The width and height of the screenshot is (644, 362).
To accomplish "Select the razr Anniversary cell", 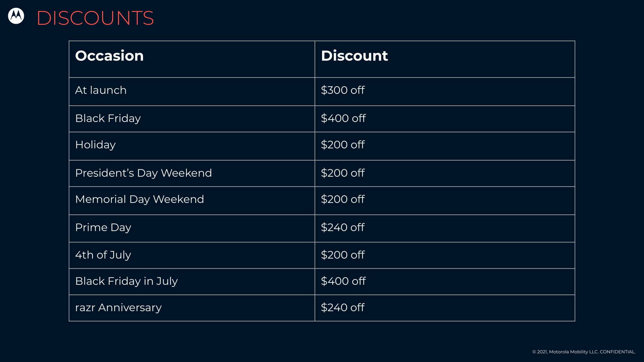I will pyautogui.click(x=192, y=308).
